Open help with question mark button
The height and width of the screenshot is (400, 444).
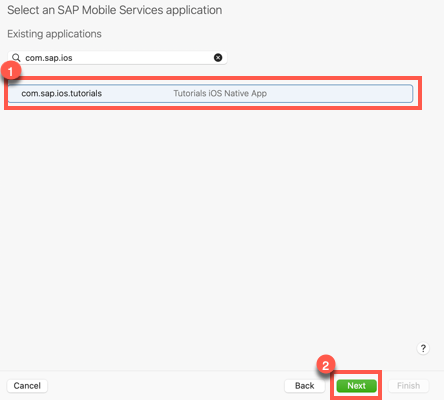423,348
